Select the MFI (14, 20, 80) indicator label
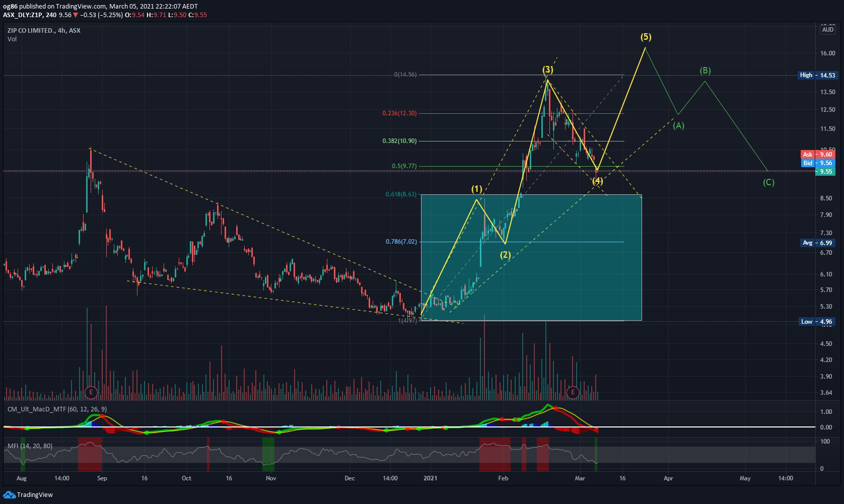Viewport: 844px width, 504px height. (30, 446)
